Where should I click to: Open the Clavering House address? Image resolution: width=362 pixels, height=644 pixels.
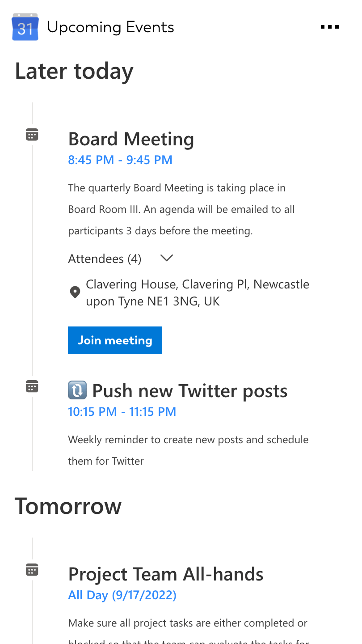tap(198, 293)
